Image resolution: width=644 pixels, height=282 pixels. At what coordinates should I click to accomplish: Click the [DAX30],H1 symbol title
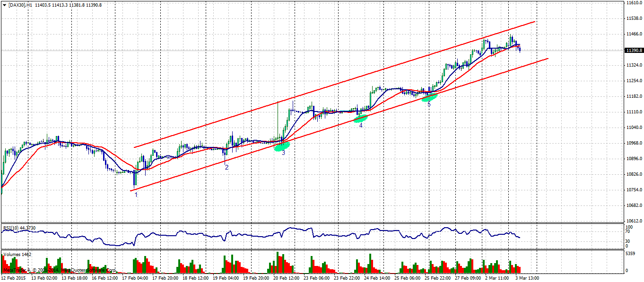[20, 5]
